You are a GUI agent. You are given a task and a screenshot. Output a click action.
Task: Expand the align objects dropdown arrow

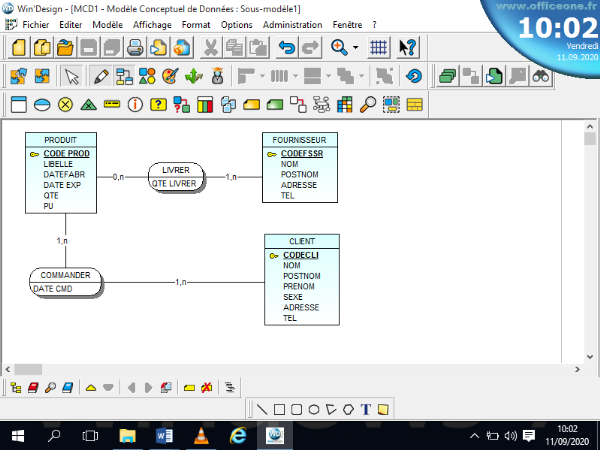click(262, 75)
